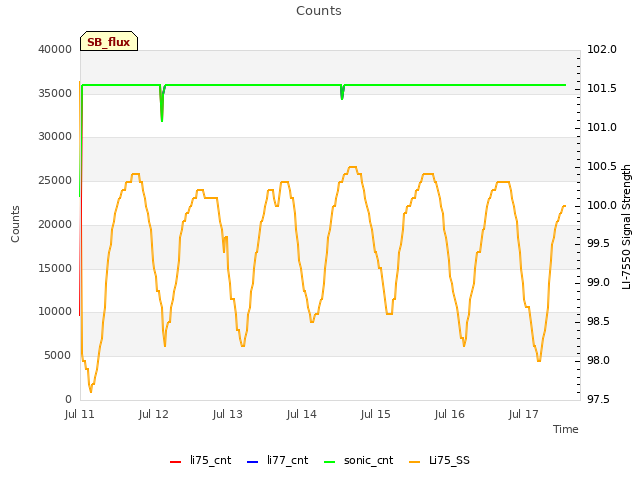
Task: Click the 15000 left axis value
Action: click(x=55, y=269)
